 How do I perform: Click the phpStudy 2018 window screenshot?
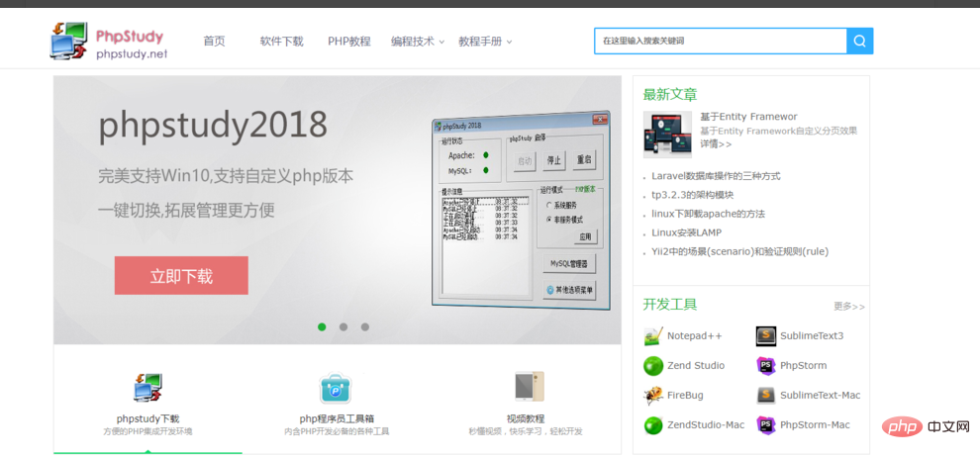(x=521, y=210)
